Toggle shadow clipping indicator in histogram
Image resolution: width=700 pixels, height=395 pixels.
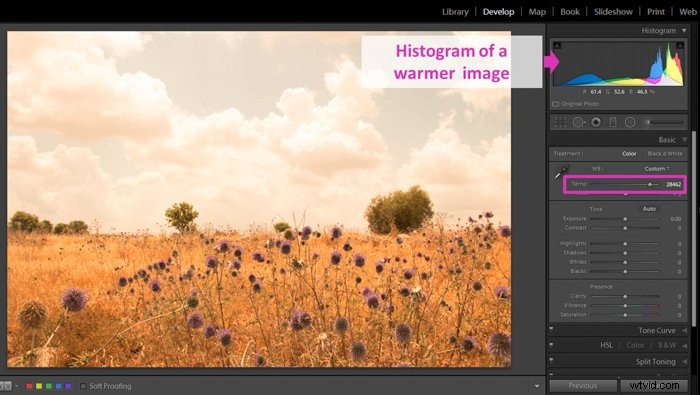point(557,45)
